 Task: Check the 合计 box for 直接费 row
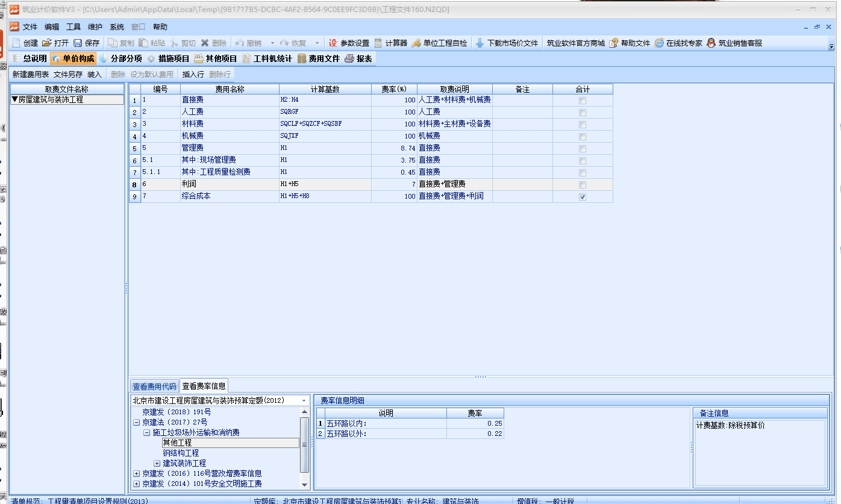click(x=583, y=101)
